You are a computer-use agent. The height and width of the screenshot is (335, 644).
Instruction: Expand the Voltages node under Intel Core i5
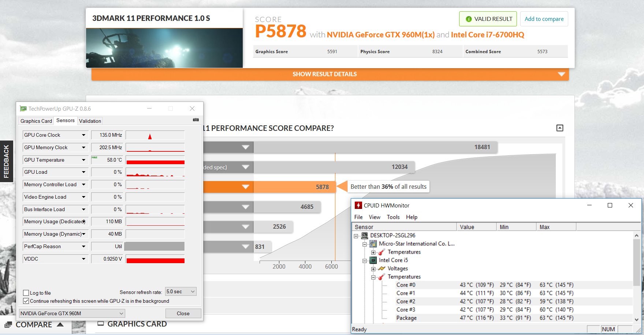tap(373, 269)
